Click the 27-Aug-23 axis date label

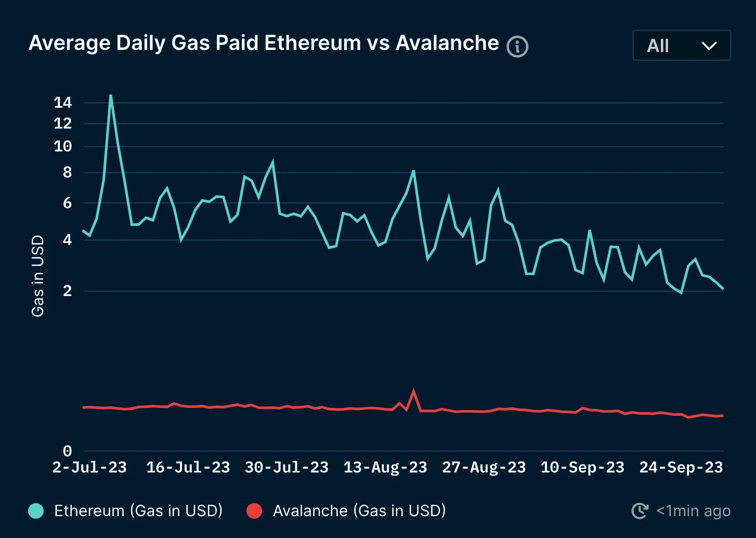coord(483,467)
